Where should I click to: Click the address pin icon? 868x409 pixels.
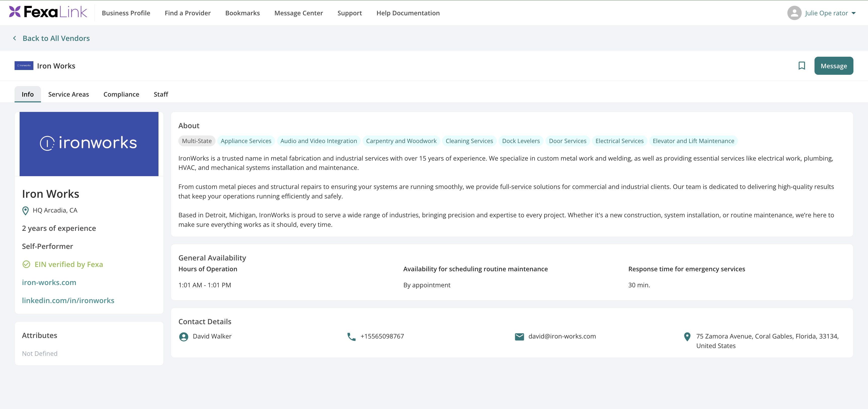coord(687,337)
